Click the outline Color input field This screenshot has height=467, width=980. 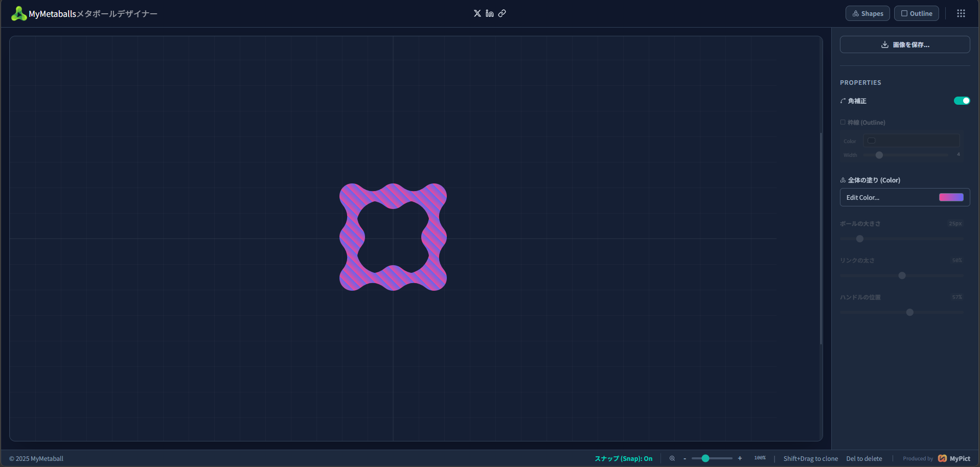click(x=911, y=141)
